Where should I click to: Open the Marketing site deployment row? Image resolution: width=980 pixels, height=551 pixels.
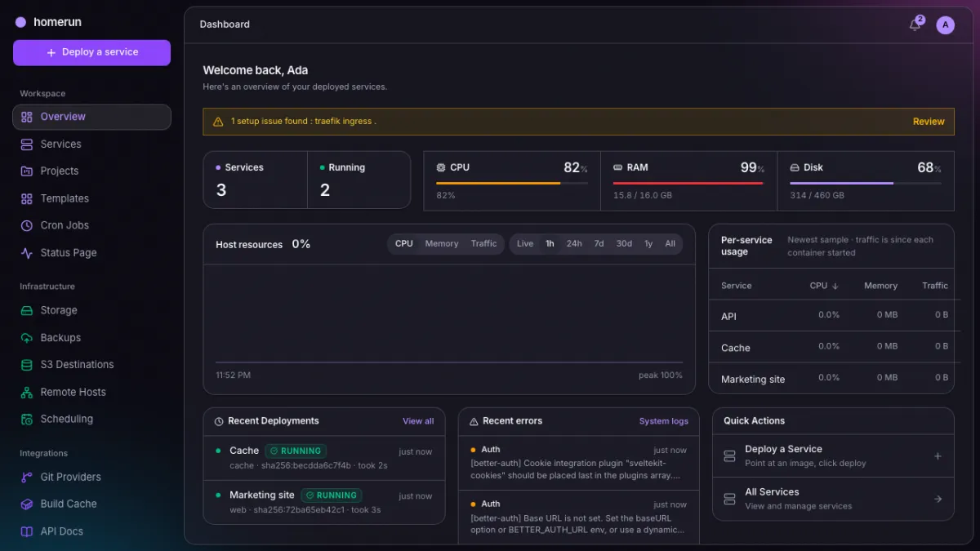coord(324,502)
